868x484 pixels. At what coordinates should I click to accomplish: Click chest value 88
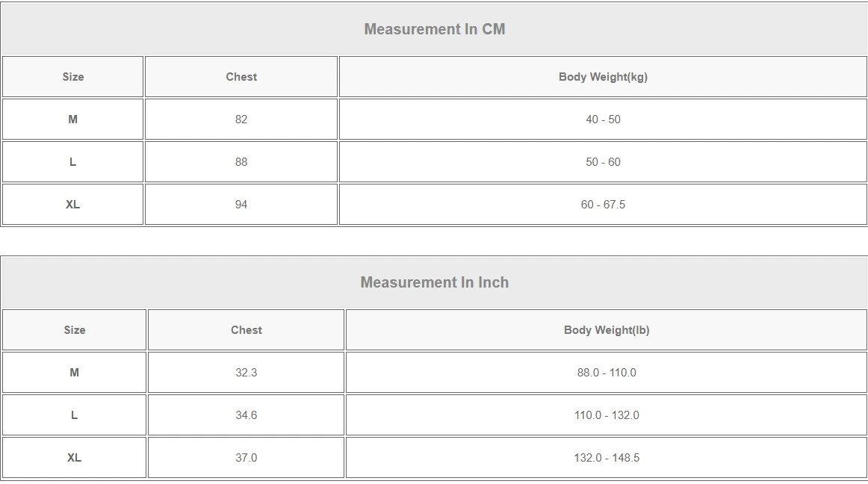point(241,162)
